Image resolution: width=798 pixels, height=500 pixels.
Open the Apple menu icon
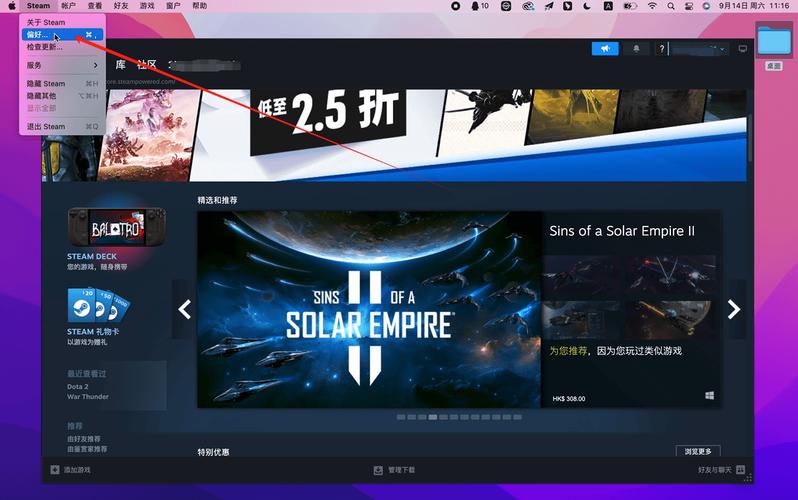11,6
